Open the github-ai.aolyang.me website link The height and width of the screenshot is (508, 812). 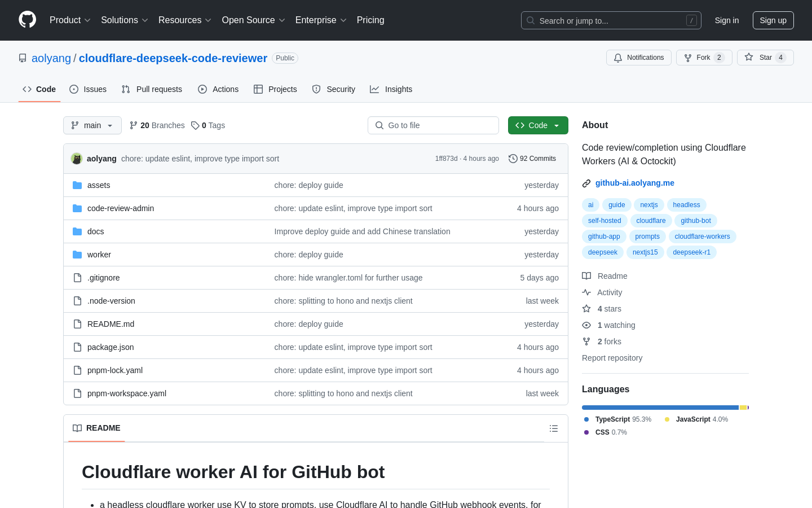pyautogui.click(x=635, y=183)
